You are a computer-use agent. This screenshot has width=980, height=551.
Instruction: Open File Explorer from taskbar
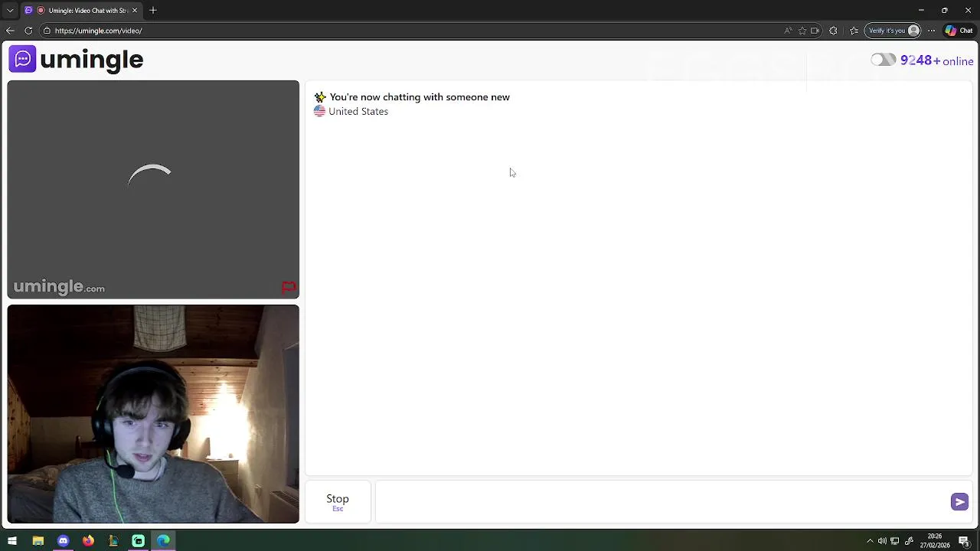click(38, 541)
